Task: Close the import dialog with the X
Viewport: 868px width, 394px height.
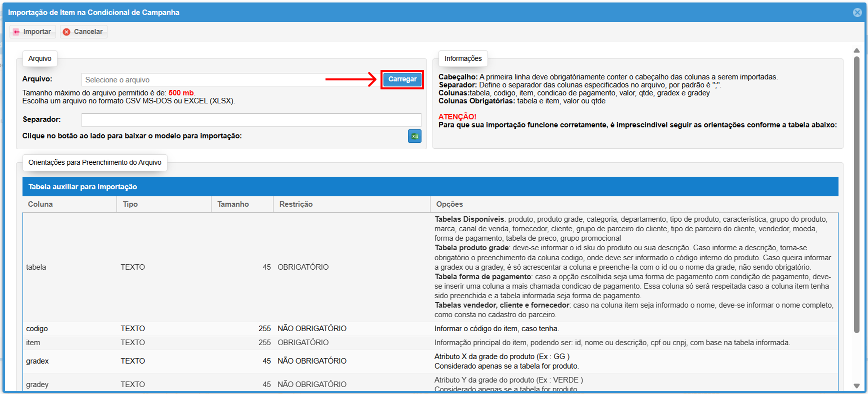Action: click(x=857, y=12)
